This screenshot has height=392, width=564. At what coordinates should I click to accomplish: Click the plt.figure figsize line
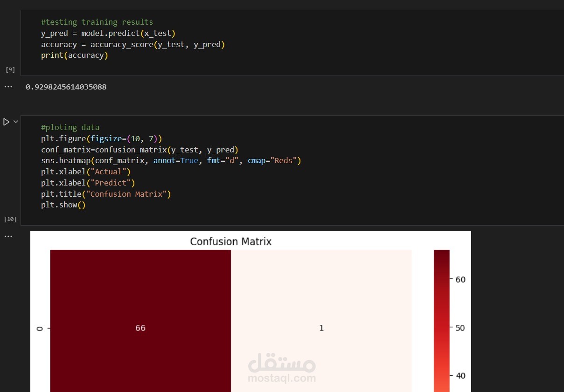[102, 138]
